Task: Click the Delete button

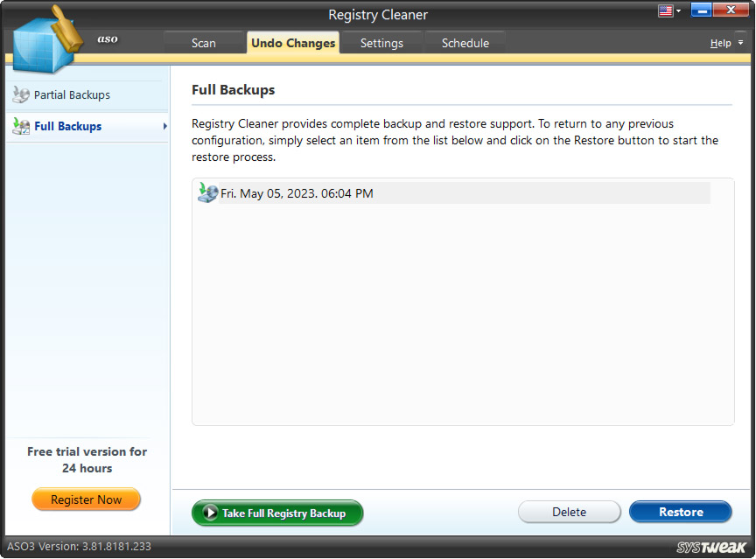Action: (570, 512)
